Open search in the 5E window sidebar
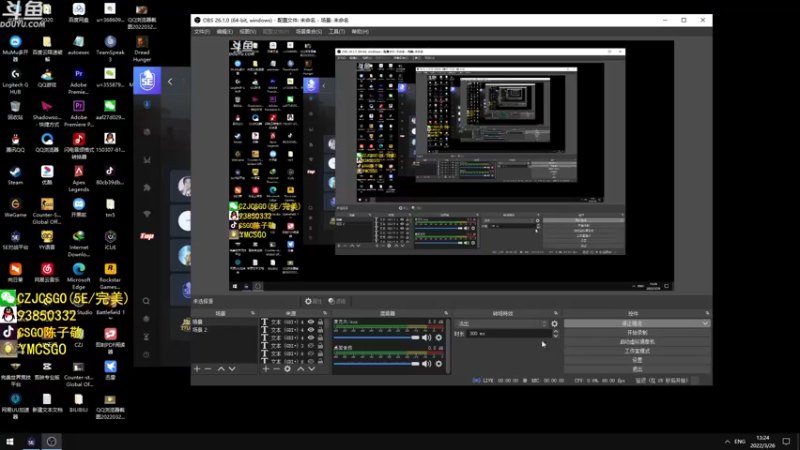 tap(146, 301)
